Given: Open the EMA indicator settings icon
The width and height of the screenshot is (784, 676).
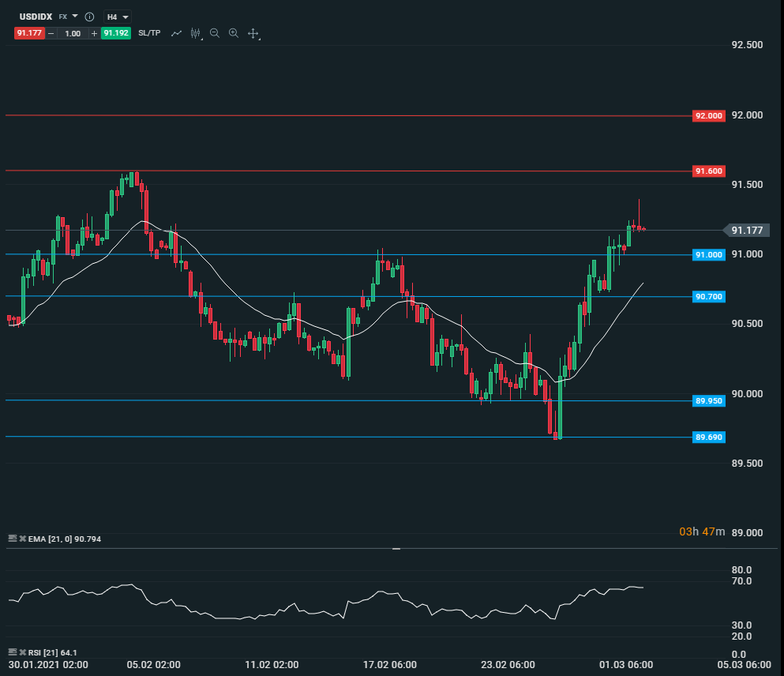Looking at the screenshot, I should coord(13,539).
